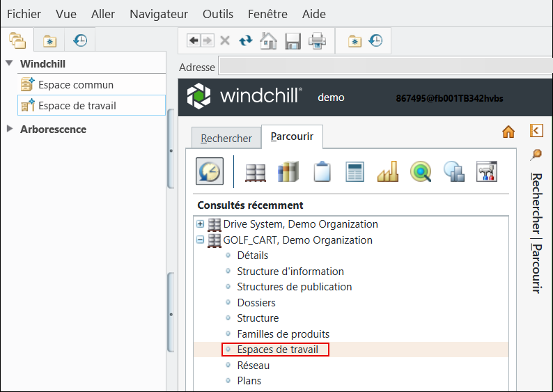Click the Print icon in toolbar
Viewport: 553px width, 392px height.
pyautogui.click(x=317, y=41)
